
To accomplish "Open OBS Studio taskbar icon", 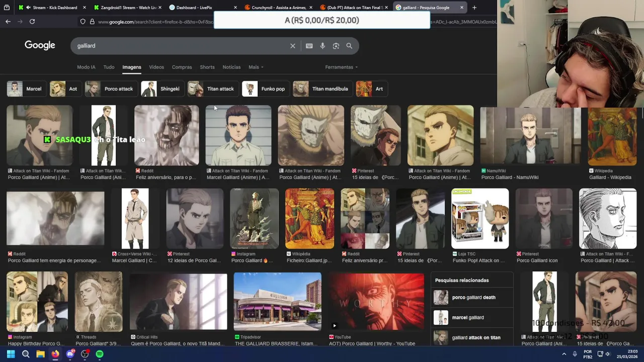I will click(85, 354).
